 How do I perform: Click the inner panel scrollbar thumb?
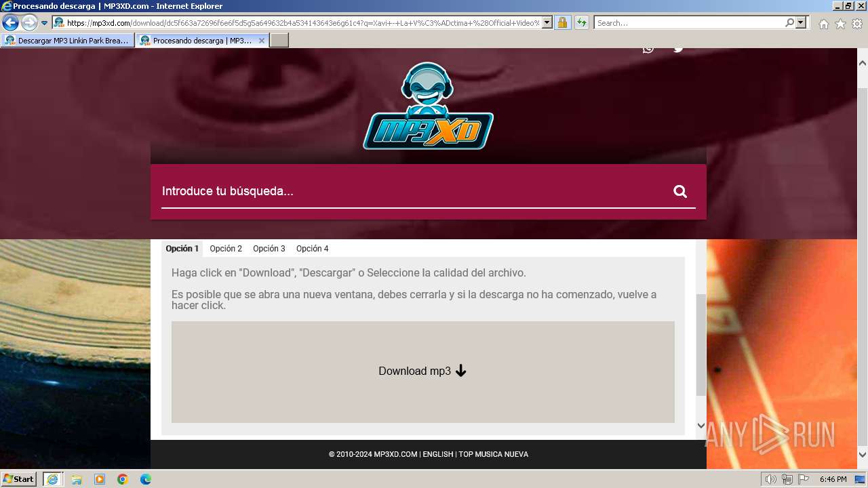click(701, 344)
